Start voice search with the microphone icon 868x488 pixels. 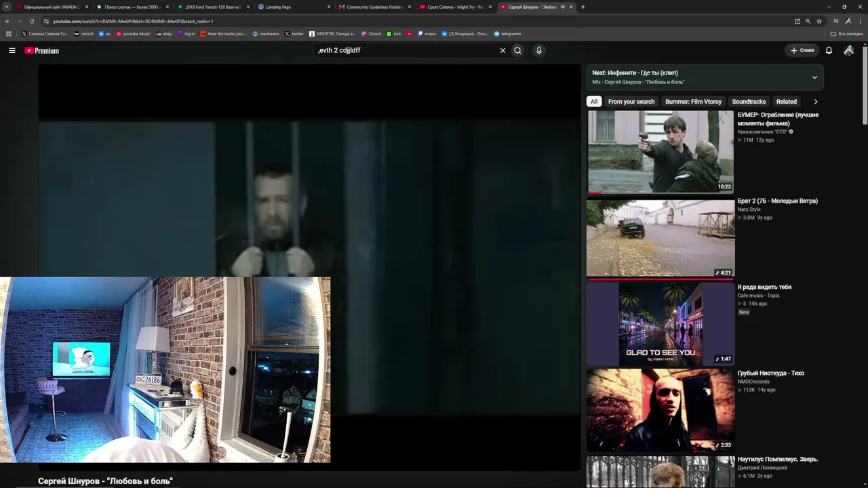539,50
